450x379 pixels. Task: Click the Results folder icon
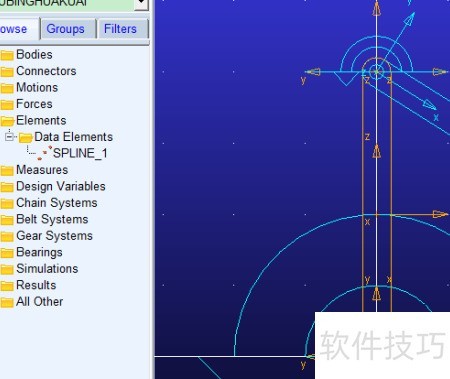coord(7,286)
